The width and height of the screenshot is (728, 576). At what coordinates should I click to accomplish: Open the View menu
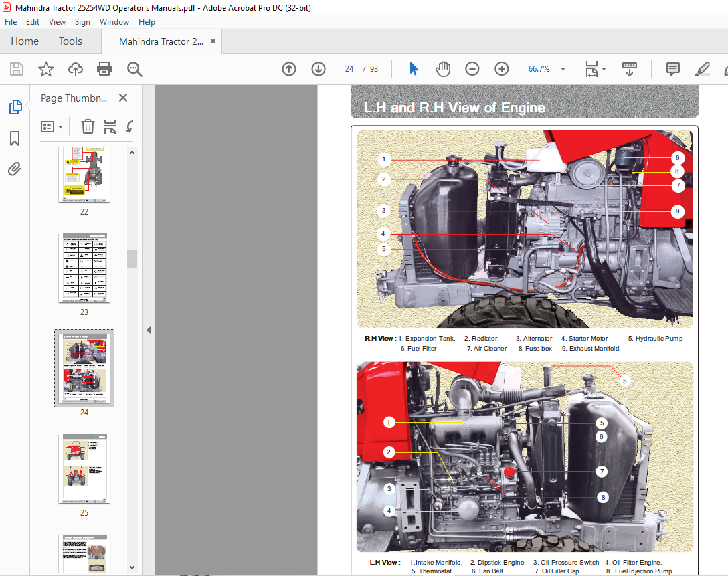point(57,22)
